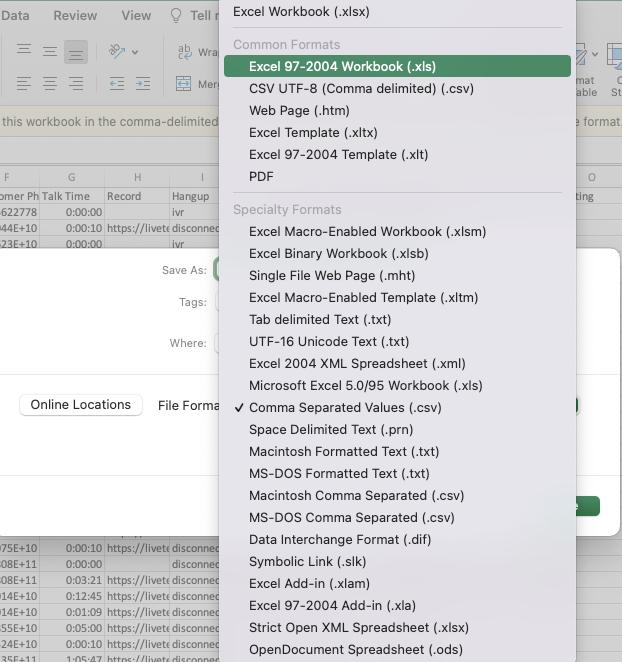Select cell with talk time 0:12:45
622x662 pixels.
point(72,596)
